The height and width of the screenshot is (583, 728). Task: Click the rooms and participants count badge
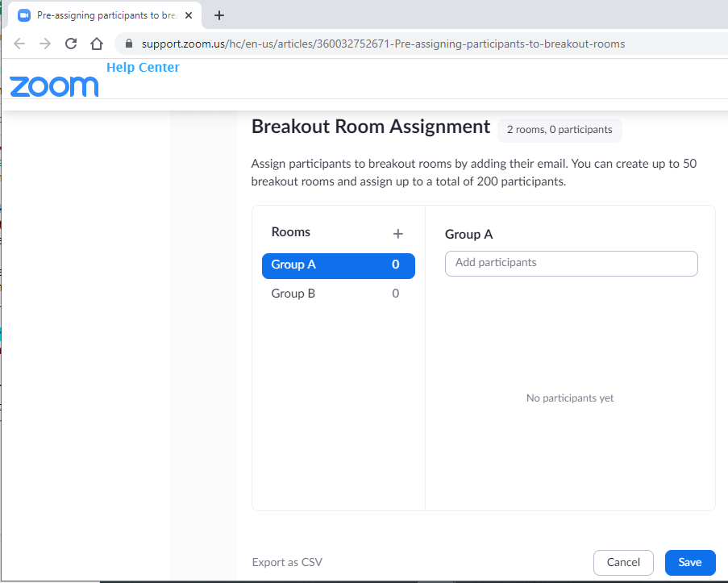(x=560, y=130)
